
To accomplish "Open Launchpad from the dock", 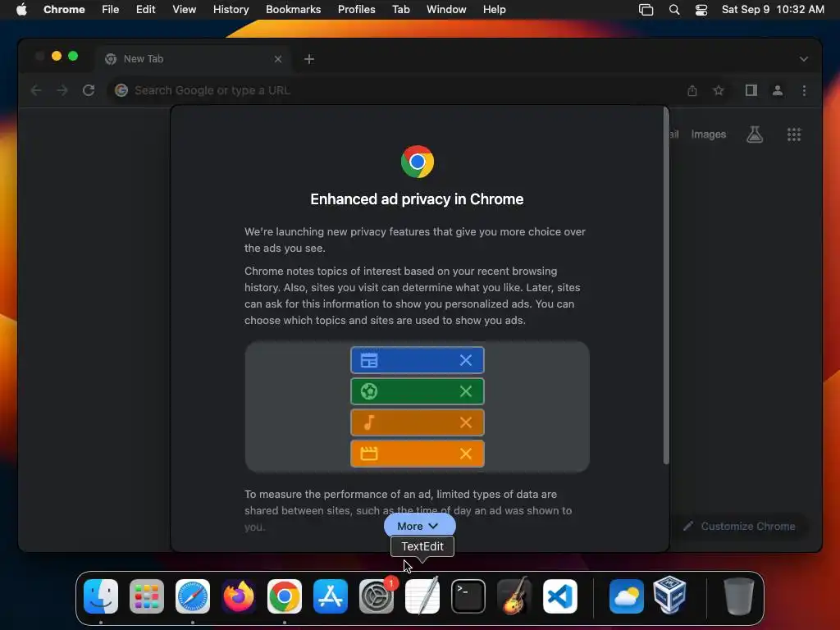I will click(147, 596).
